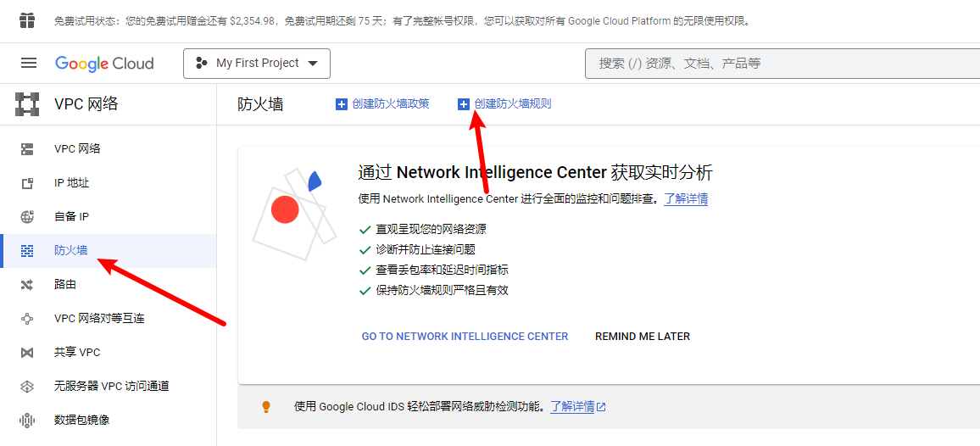
Task: Click the 自备 IP globe icon
Action: [27, 217]
